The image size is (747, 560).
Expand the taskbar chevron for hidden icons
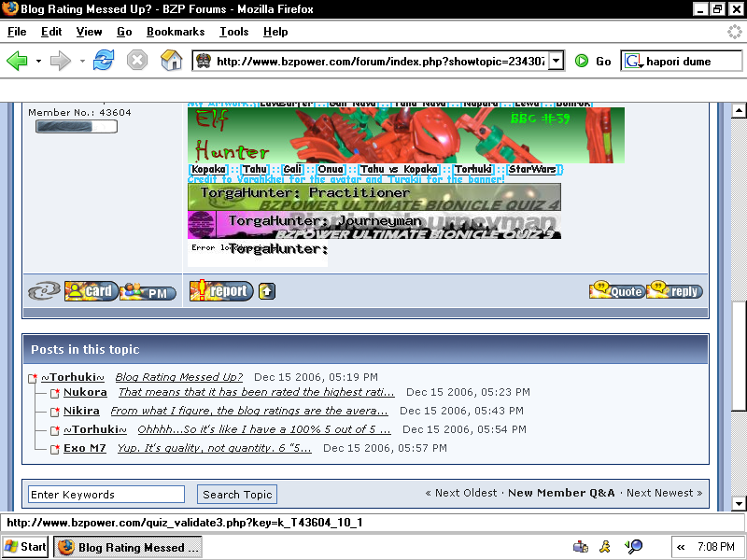click(681, 546)
